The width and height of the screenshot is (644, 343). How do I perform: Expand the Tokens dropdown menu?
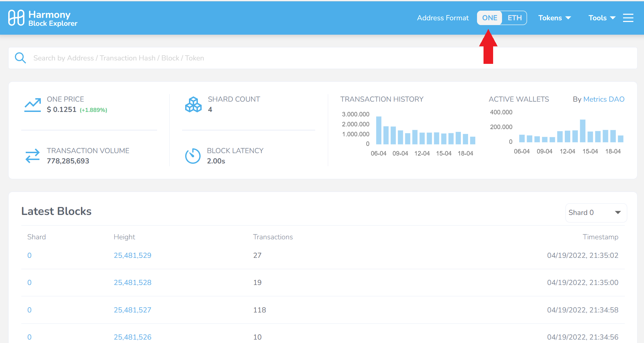[554, 18]
